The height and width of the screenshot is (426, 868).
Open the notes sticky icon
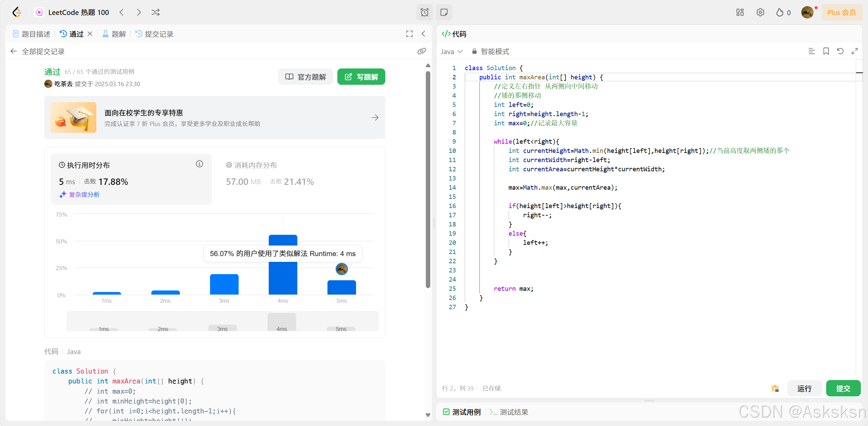444,13
